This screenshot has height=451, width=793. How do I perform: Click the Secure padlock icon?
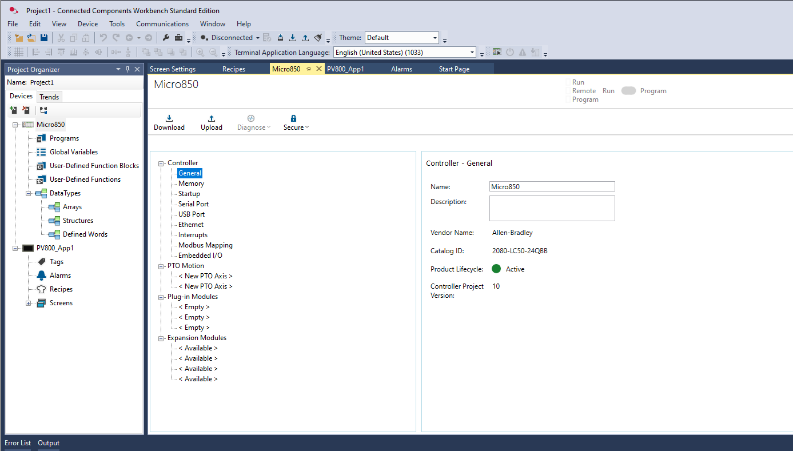point(293,118)
